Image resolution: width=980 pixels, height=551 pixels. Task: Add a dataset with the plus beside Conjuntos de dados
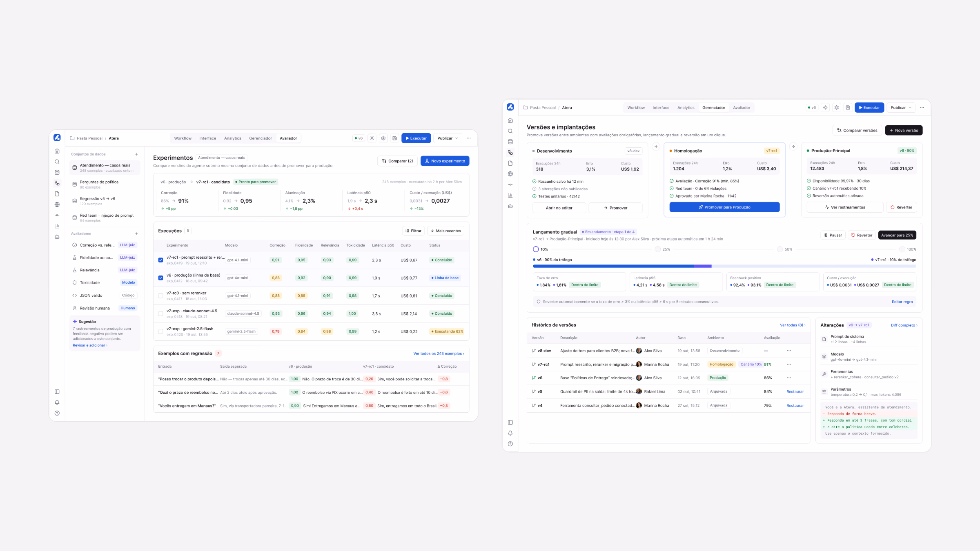[x=136, y=154]
